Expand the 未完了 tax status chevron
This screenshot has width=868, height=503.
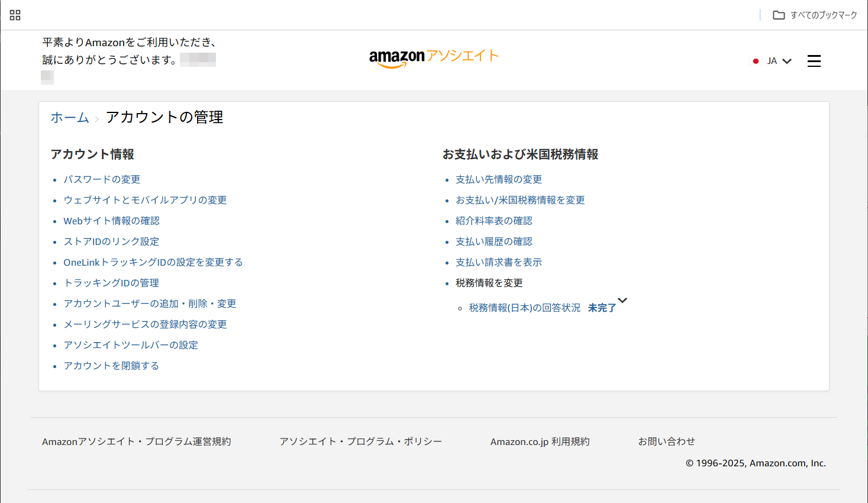click(622, 301)
